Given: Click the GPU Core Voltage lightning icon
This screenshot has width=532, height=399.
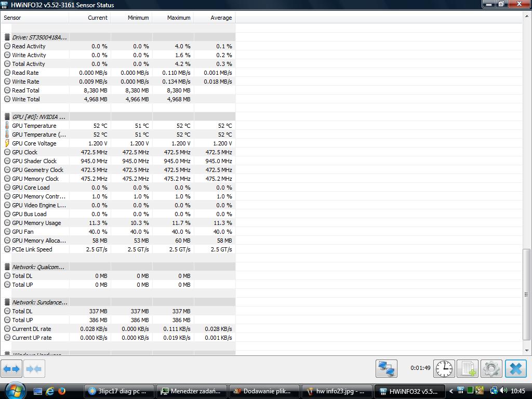Looking at the screenshot, I should coord(7,143).
